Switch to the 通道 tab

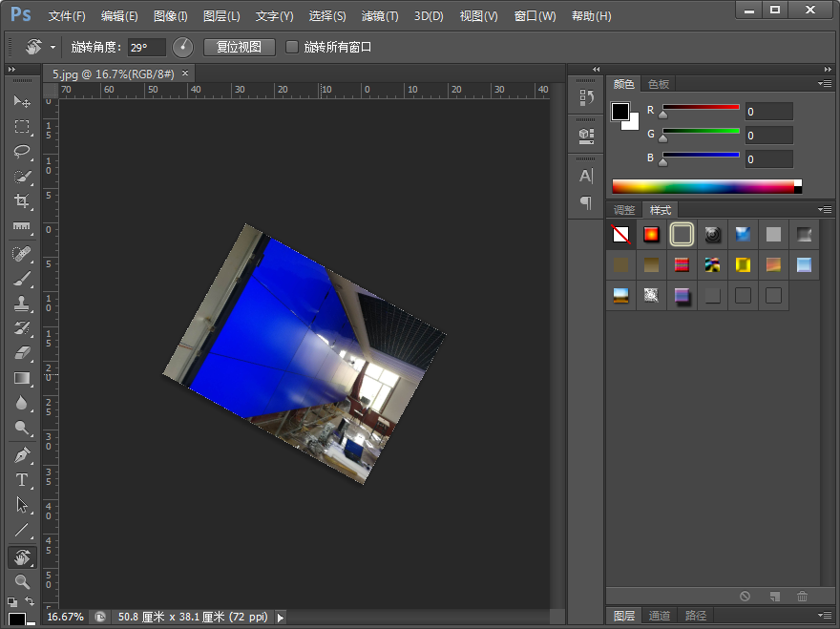click(x=660, y=616)
